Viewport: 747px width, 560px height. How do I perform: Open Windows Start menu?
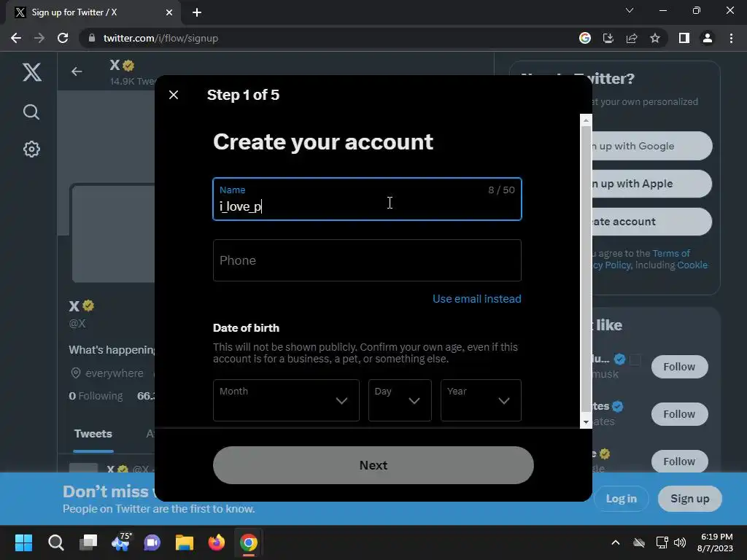23,542
